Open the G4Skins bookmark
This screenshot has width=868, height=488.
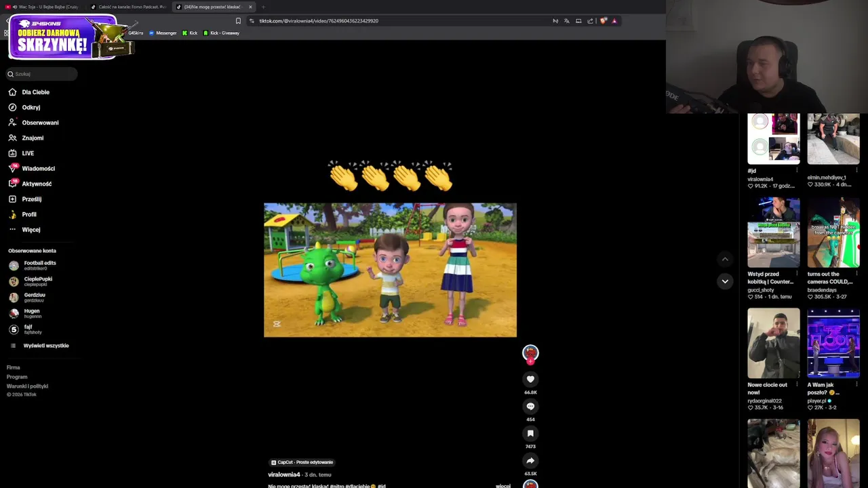point(135,33)
